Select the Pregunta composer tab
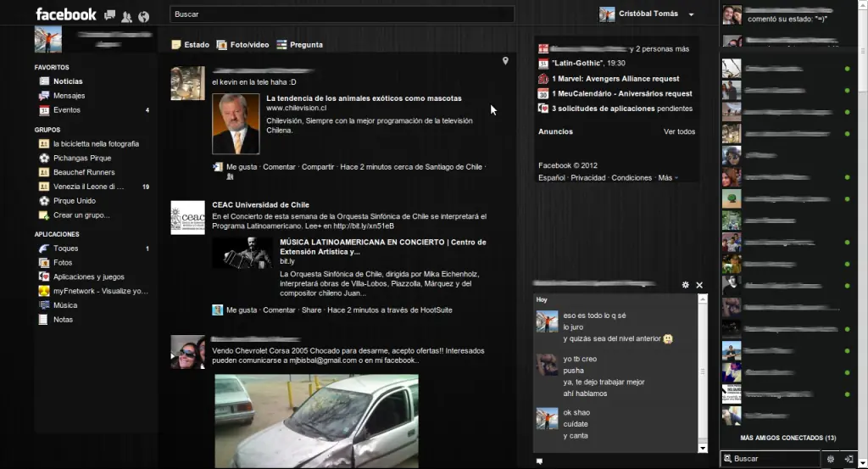Image resolution: width=868 pixels, height=469 pixels. click(x=300, y=45)
